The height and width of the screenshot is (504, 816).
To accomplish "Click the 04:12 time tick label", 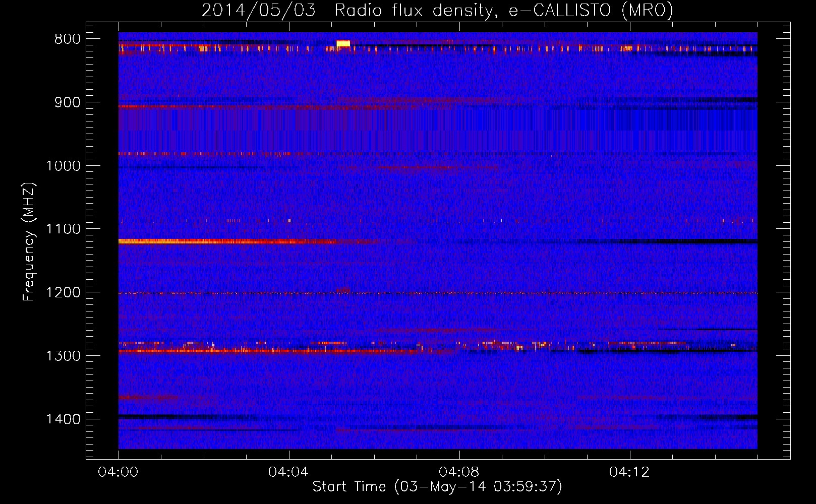I will (629, 472).
